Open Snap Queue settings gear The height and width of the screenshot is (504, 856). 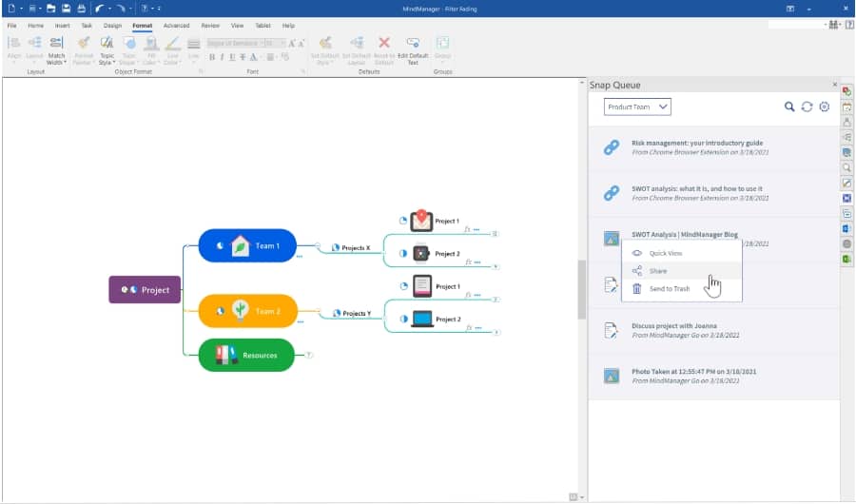824,107
